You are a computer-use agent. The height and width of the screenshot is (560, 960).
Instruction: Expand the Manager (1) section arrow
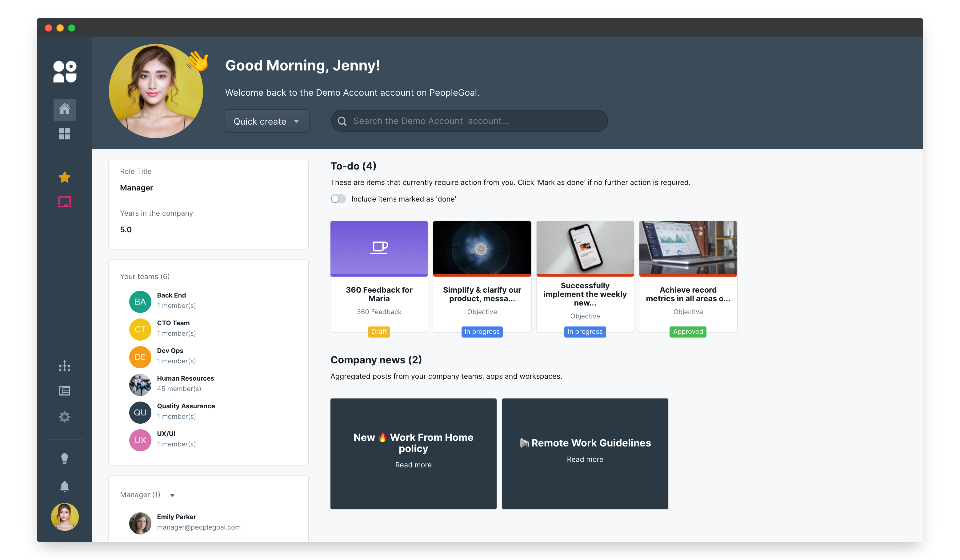[172, 495]
